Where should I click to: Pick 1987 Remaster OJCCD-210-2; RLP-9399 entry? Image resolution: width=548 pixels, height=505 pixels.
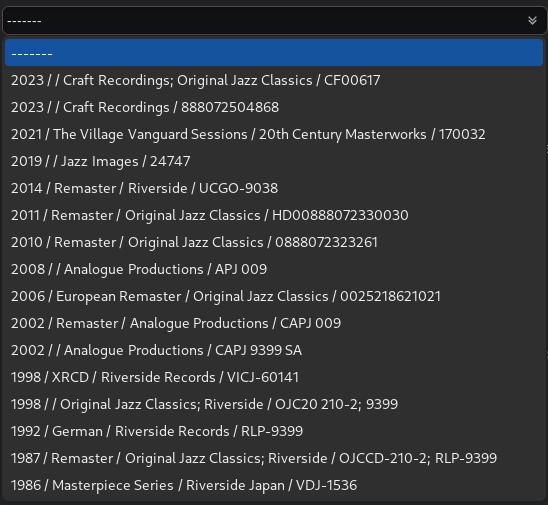[x=274, y=458]
